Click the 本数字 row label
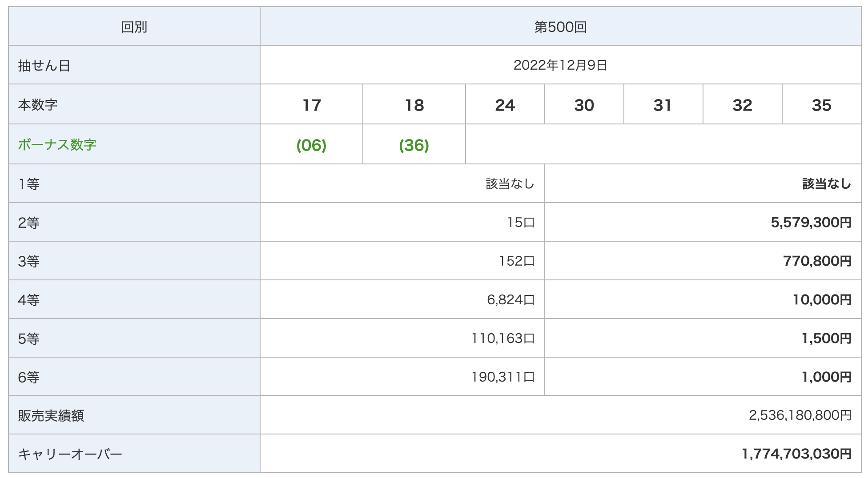The height and width of the screenshot is (478, 868). 38,104
